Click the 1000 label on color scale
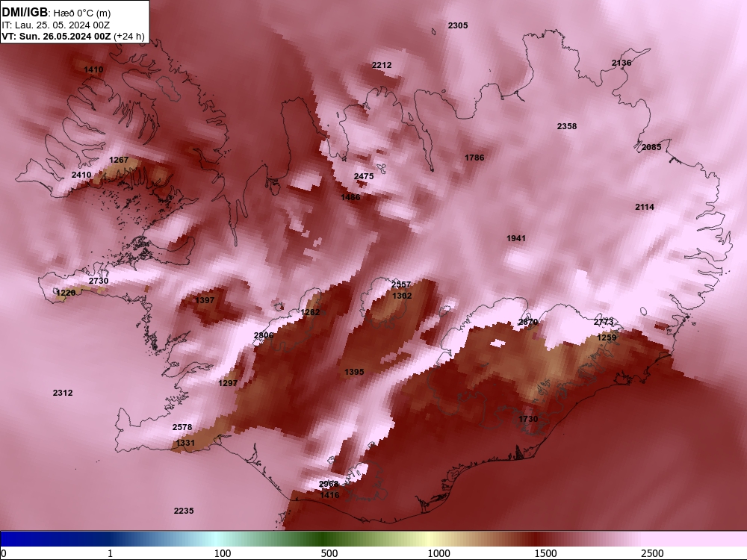The height and width of the screenshot is (560, 747). pyautogui.click(x=438, y=553)
